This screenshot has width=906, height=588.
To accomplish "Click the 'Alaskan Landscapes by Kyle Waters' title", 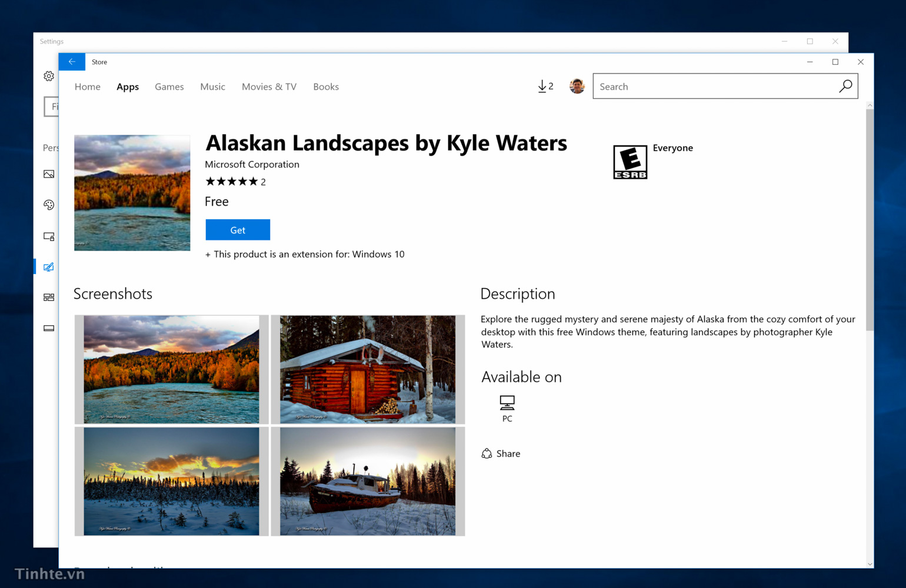I will coord(386,143).
